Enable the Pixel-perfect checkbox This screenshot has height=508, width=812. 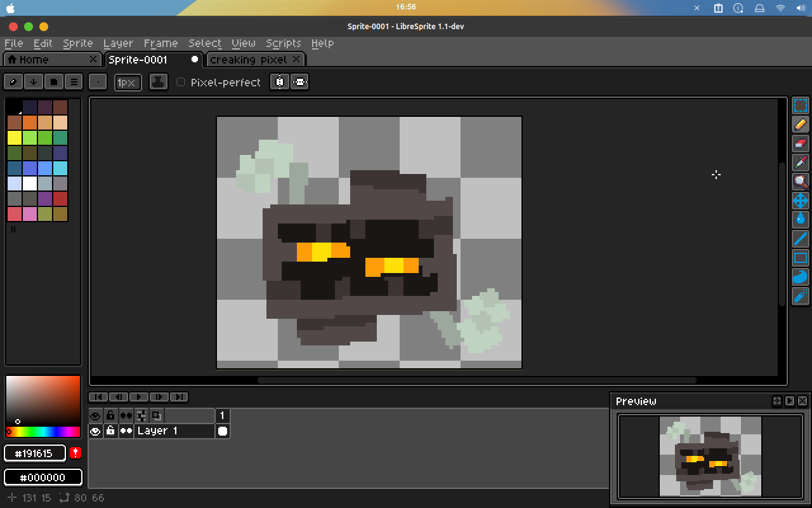click(x=181, y=82)
